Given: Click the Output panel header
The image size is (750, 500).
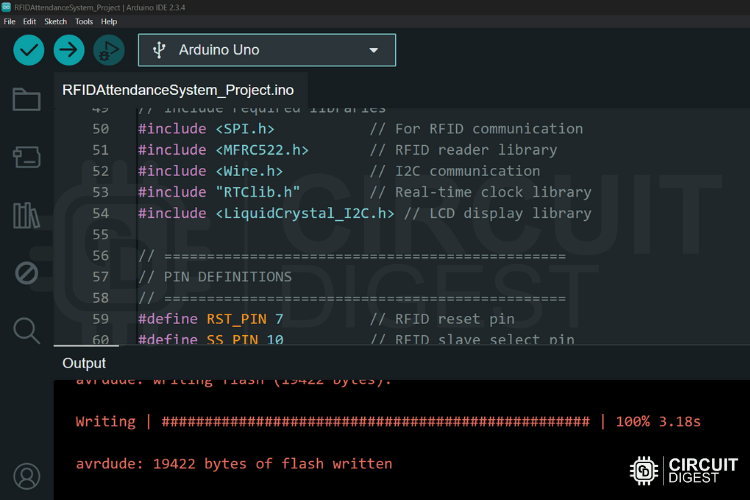Looking at the screenshot, I should click(84, 363).
